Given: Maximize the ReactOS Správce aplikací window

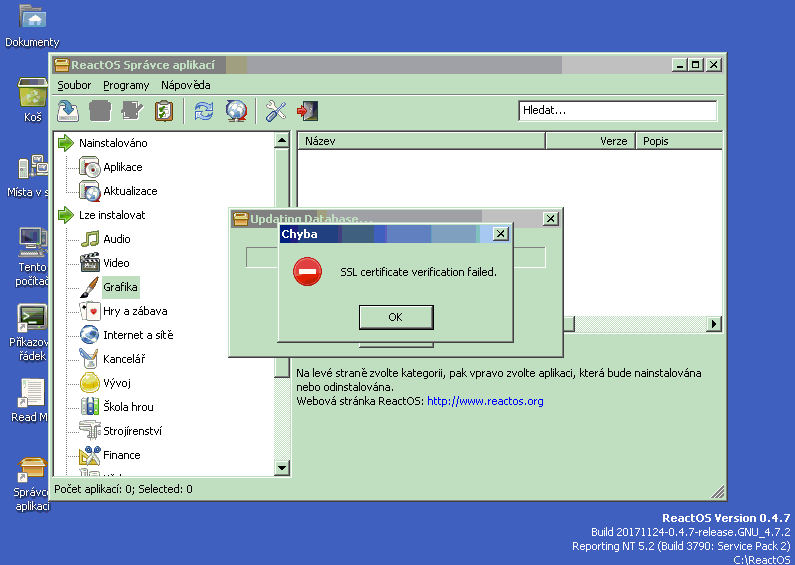Looking at the screenshot, I should click(x=696, y=64).
